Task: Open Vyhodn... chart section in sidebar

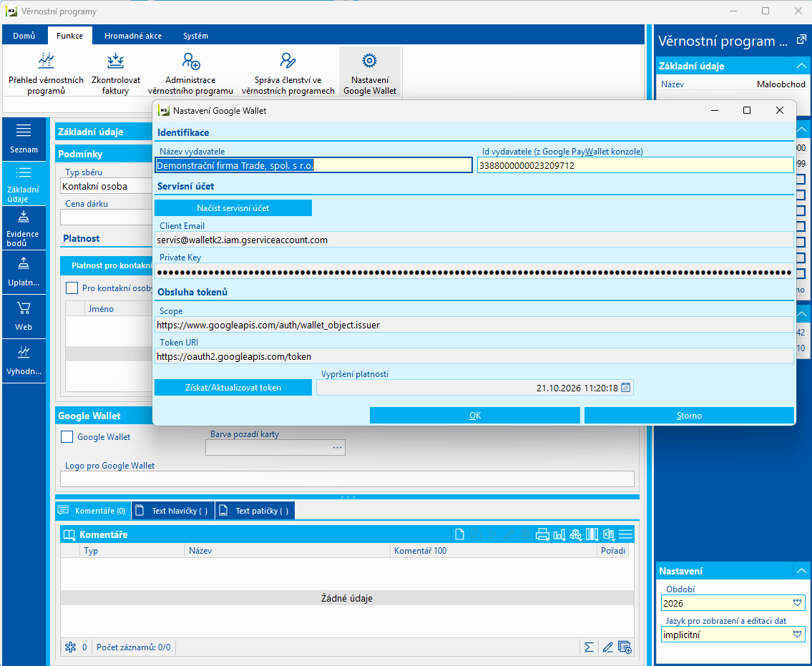Action: pyautogui.click(x=24, y=361)
